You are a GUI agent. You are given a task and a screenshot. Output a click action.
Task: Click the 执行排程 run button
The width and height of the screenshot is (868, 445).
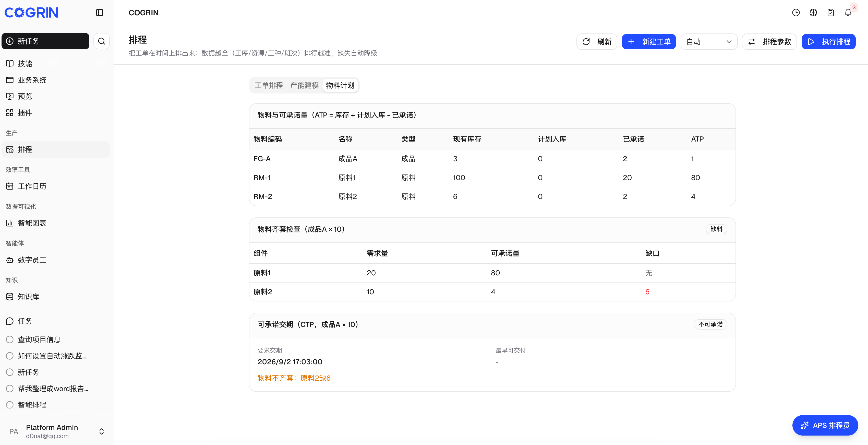829,42
